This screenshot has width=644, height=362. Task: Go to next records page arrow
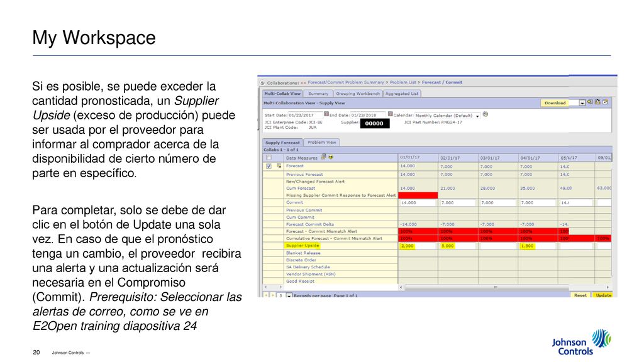272,295
